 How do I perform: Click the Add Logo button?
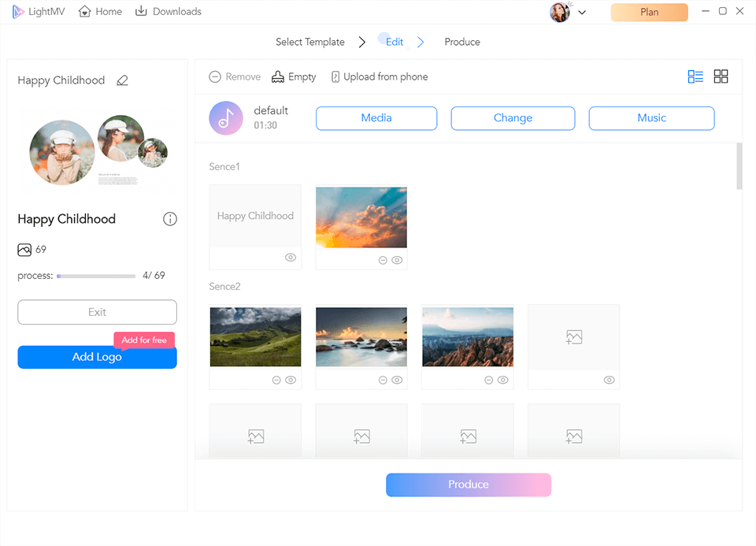click(x=97, y=357)
